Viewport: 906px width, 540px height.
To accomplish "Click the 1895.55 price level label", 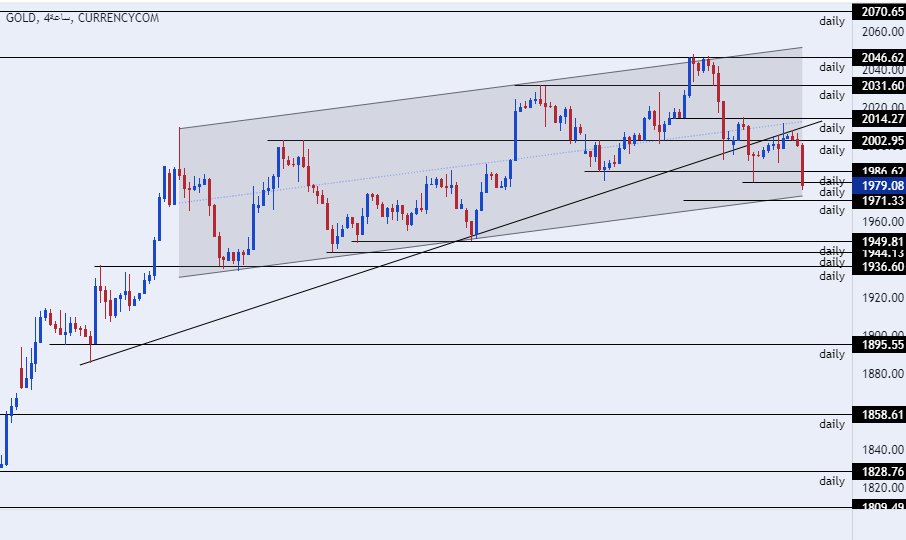I will (877, 345).
